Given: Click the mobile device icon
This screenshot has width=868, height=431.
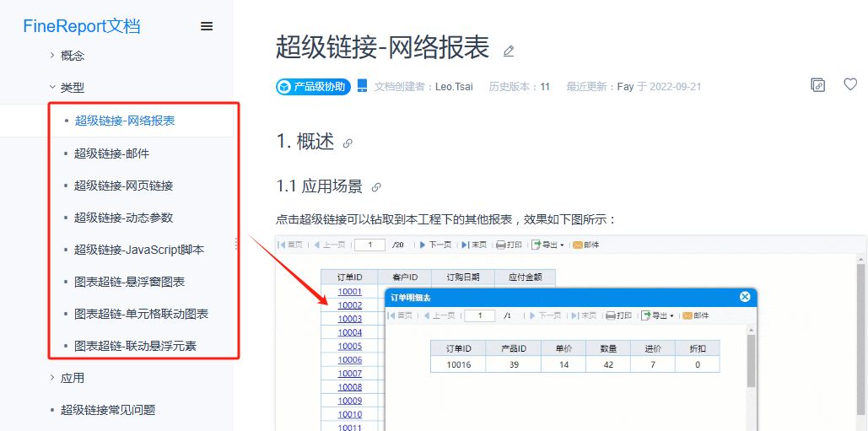Looking at the screenshot, I should pos(362,86).
